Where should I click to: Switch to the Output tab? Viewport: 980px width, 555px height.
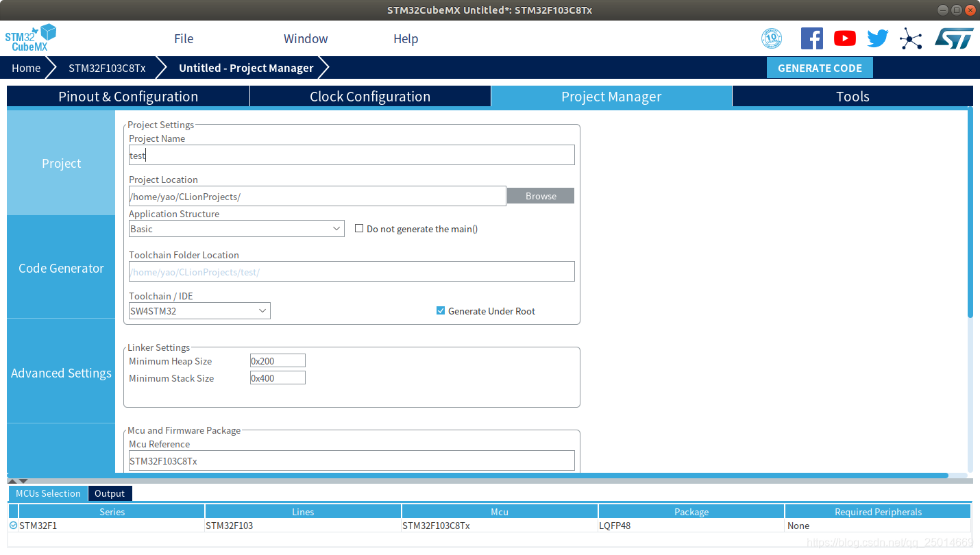pyautogui.click(x=110, y=493)
